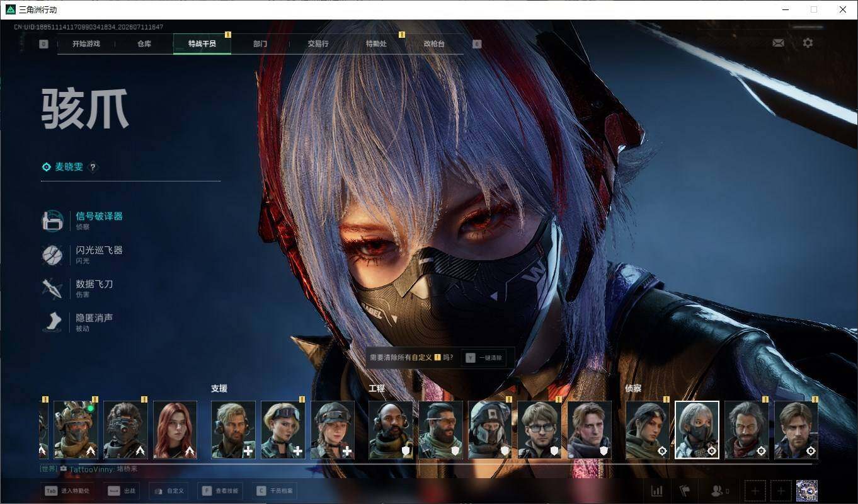Click the 侦察 category label
Screen dimensions: 858x504
(x=633, y=389)
